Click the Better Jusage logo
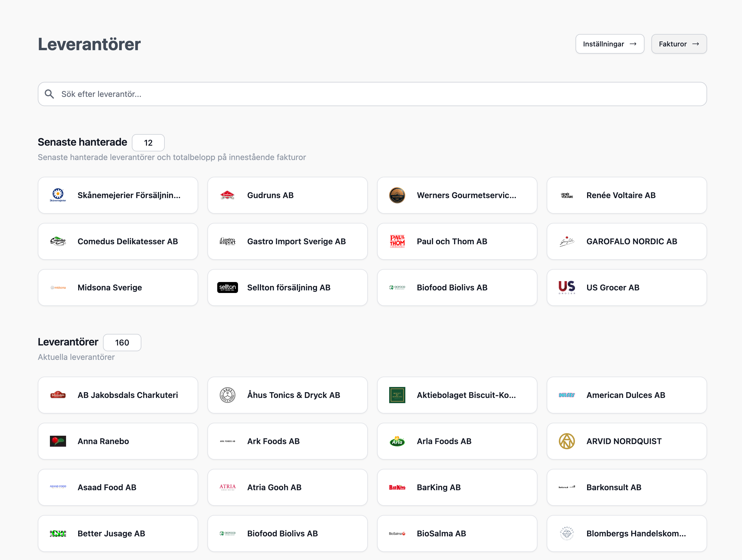The height and width of the screenshot is (560, 742). (x=58, y=533)
